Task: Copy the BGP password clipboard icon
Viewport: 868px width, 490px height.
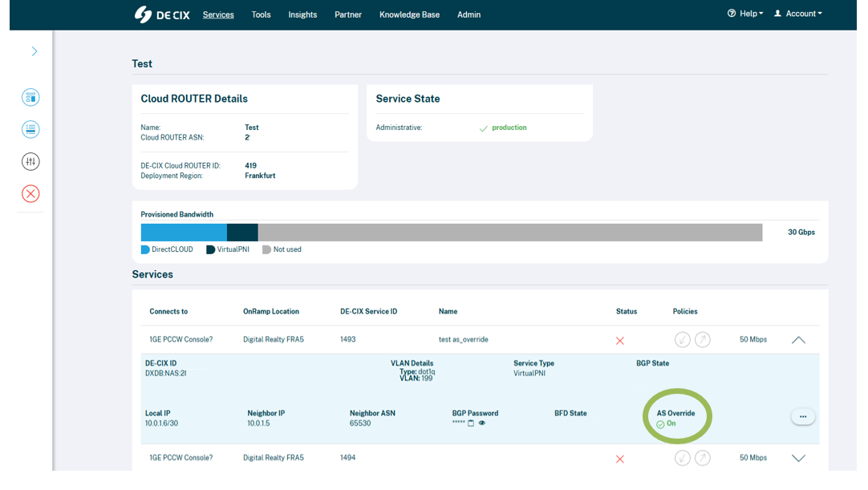Action: 471,423
